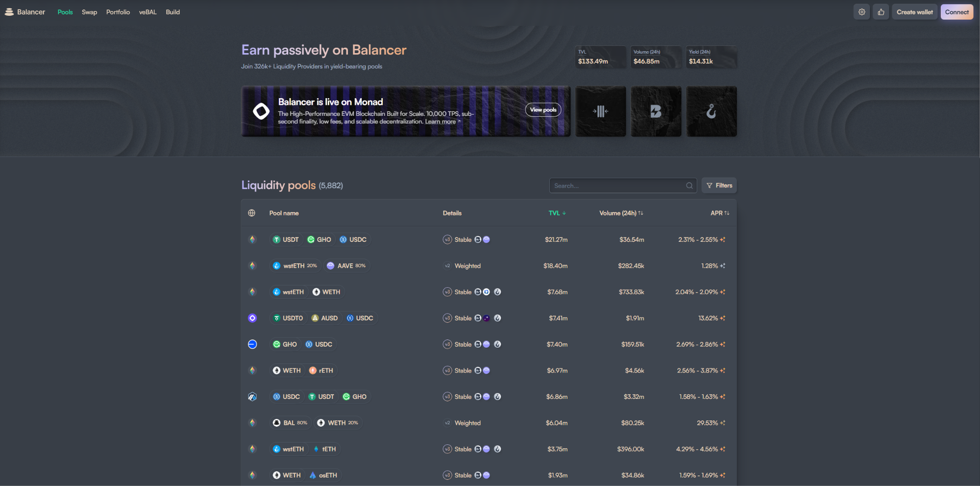Click the wstETH 20% token chip
980x486 pixels.
[x=295, y=266]
